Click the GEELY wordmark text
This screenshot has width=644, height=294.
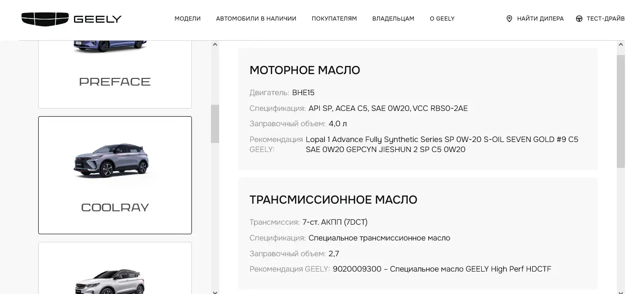coord(97,19)
